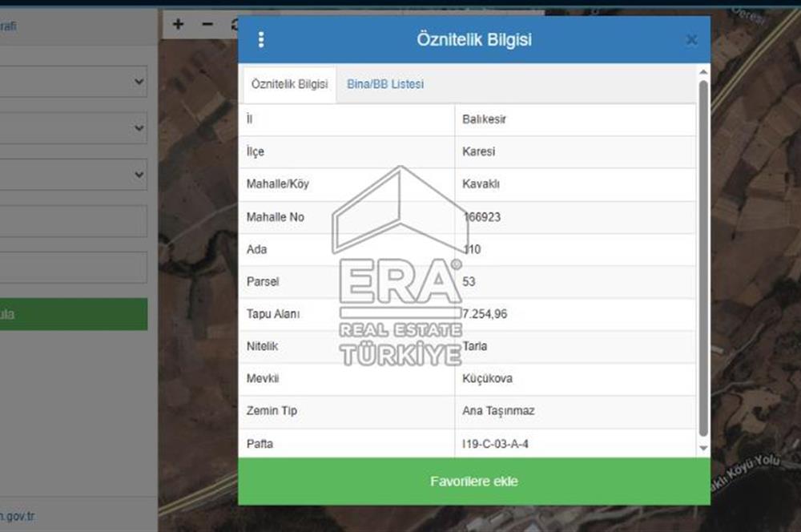Open the three-dot menu in dialog header
This screenshot has width=801, height=532.
(261, 39)
